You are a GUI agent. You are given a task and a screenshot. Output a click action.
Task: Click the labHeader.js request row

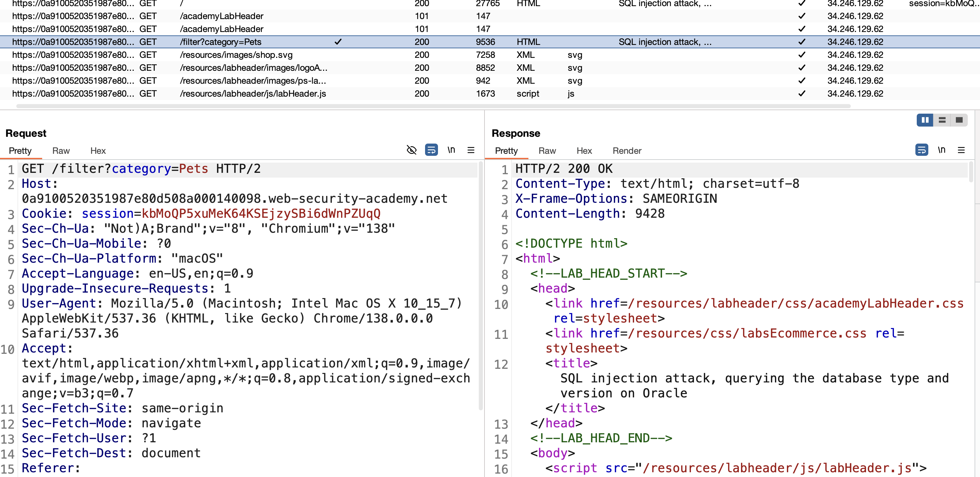[490, 94]
